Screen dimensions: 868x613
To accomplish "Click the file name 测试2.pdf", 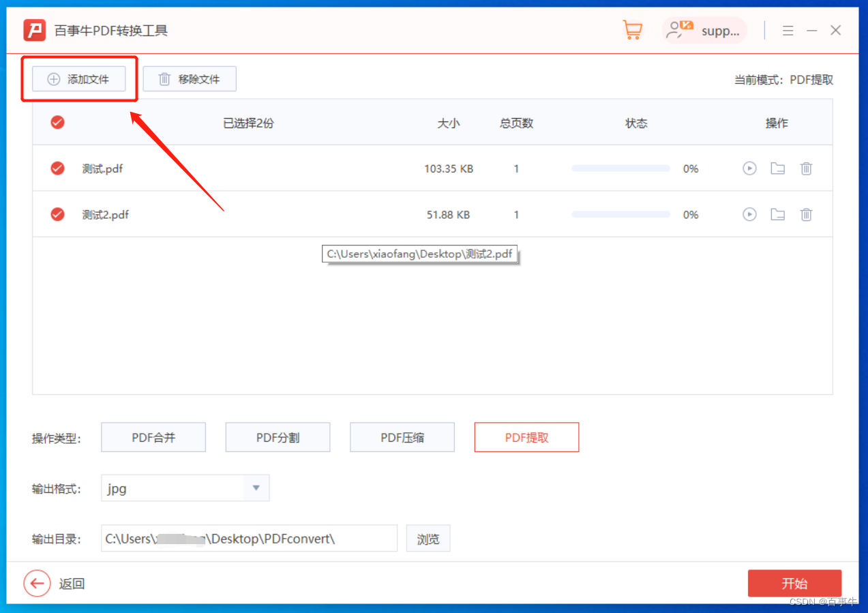I will [106, 215].
